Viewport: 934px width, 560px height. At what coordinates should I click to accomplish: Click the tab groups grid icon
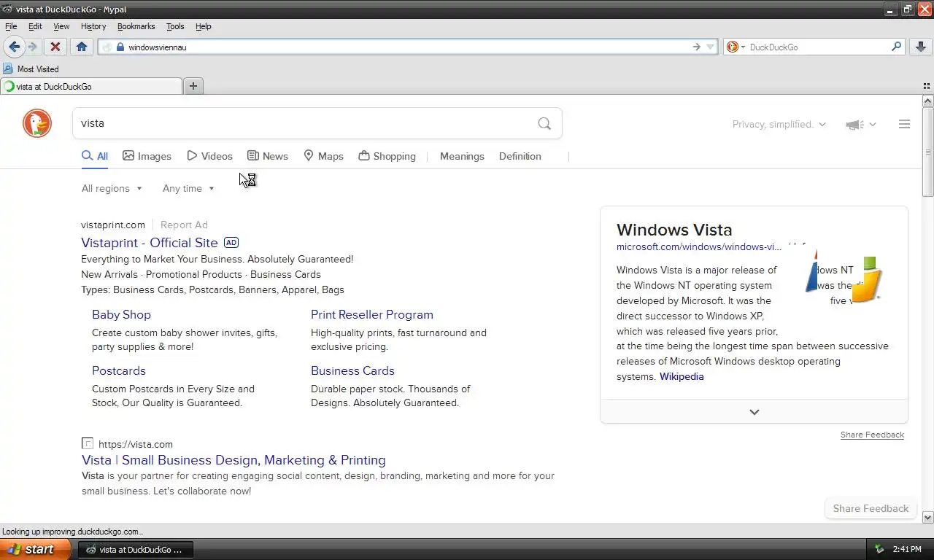(927, 86)
